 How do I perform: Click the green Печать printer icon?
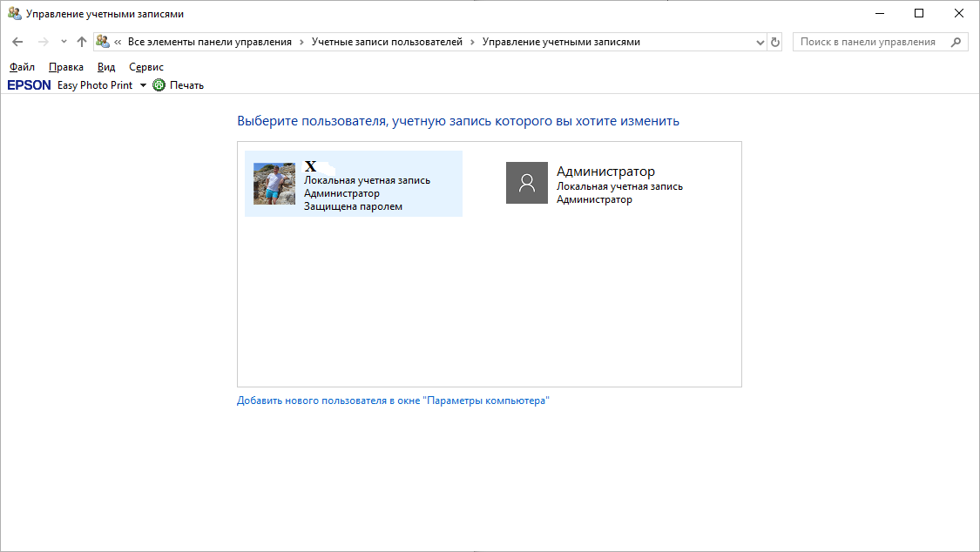159,85
